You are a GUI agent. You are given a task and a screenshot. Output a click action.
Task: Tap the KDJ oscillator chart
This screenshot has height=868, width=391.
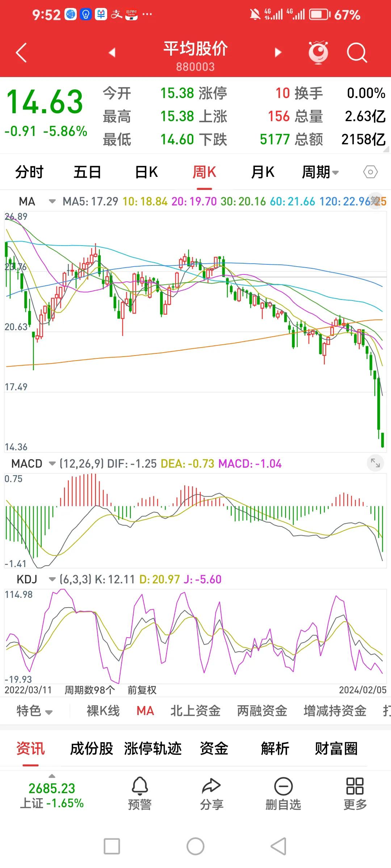[195, 637]
